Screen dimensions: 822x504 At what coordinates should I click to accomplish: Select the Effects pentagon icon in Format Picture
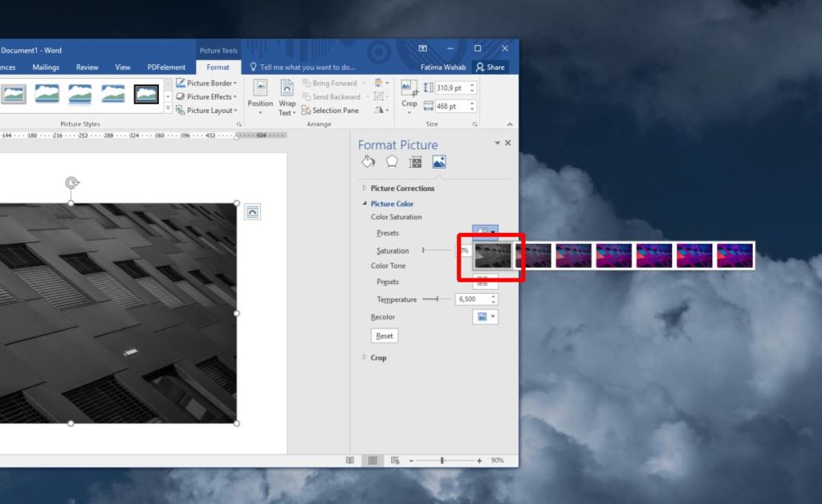[391, 161]
